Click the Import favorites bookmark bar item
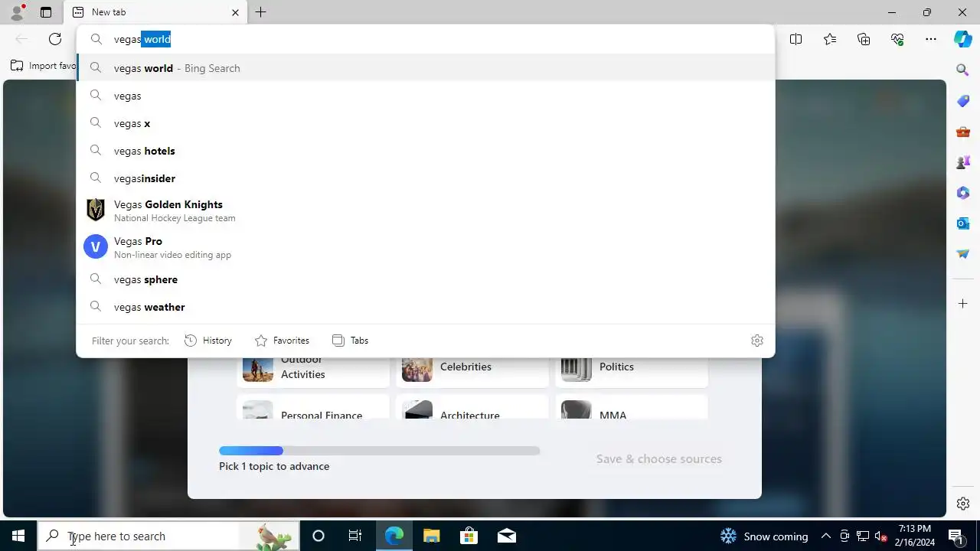The width and height of the screenshot is (980, 551). (43, 66)
